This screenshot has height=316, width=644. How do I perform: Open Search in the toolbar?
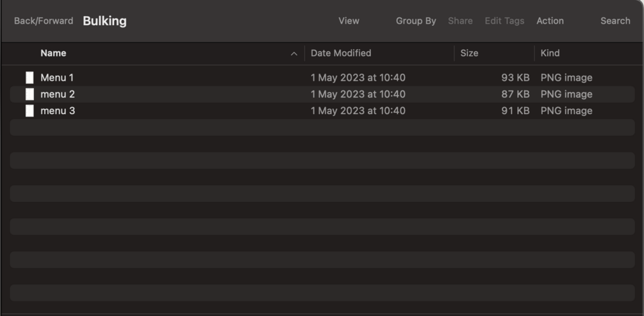(x=615, y=21)
